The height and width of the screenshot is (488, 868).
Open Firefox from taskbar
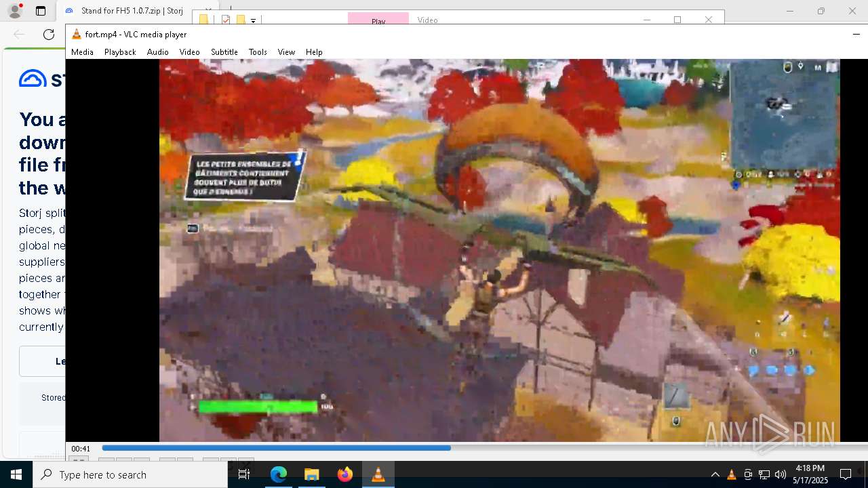tap(344, 474)
